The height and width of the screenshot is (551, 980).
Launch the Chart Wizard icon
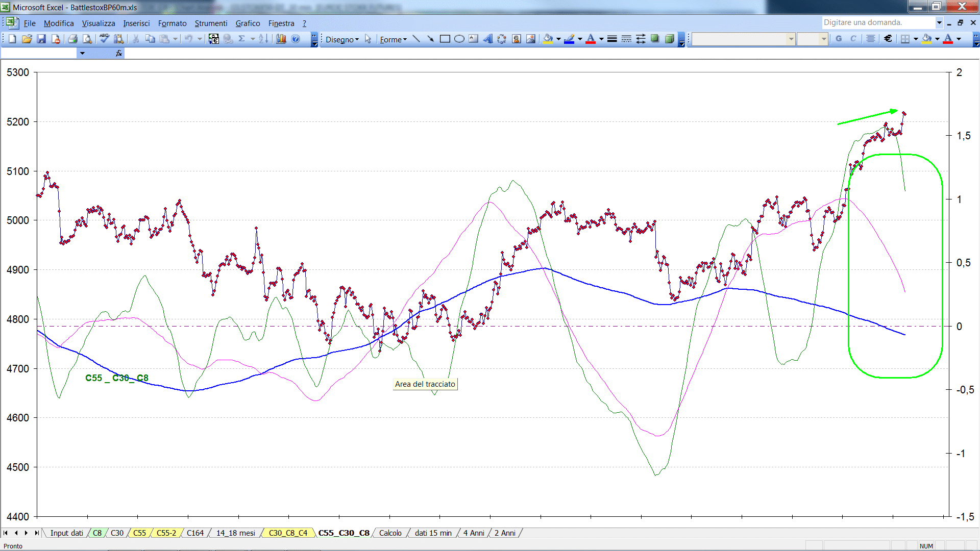[281, 39]
